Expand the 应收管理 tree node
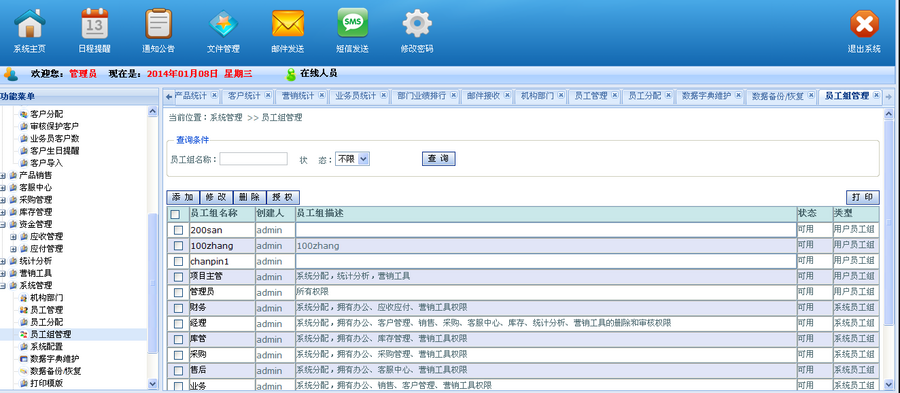The width and height of the screenshot is (900, 393). point(14,236)
